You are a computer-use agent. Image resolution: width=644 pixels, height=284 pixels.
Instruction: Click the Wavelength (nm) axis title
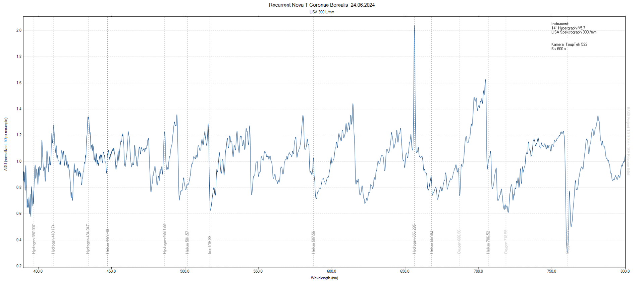tap(324, 278)
